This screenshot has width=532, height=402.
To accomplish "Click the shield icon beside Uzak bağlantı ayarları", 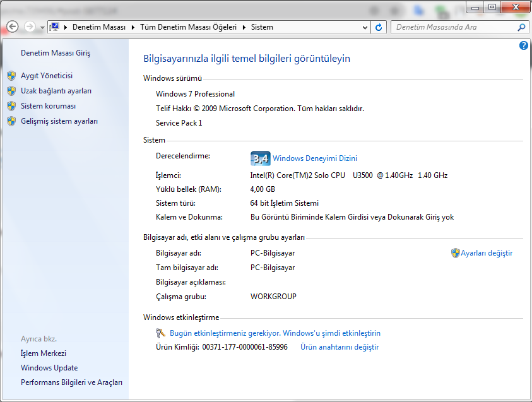I will coord(11,91).
